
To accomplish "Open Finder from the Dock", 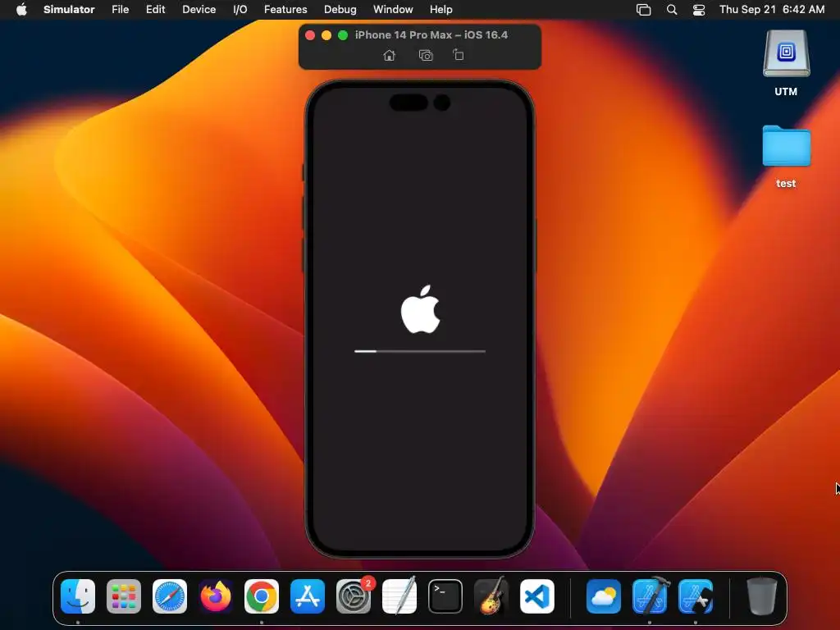I will (x=78, y=596).
